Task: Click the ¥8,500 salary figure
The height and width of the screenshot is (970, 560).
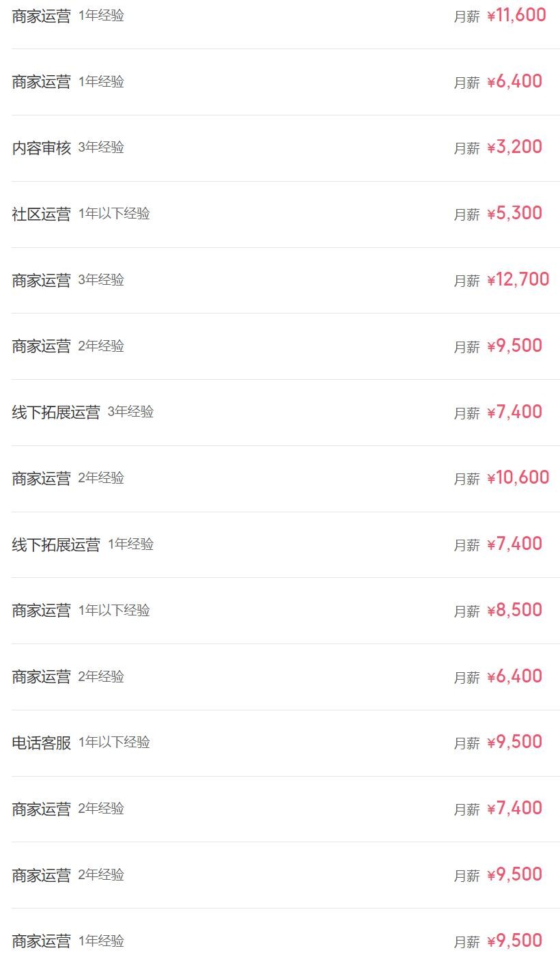Action: (514, 611)
